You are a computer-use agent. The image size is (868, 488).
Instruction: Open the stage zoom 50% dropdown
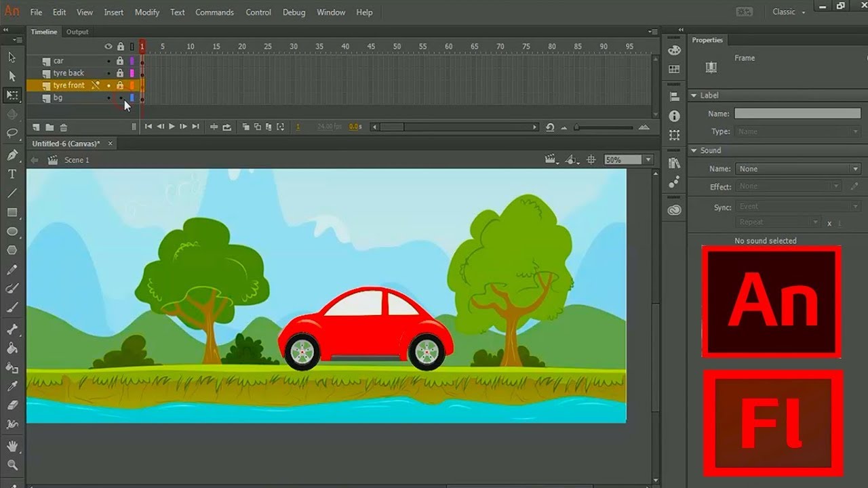(x=648, y=160)
